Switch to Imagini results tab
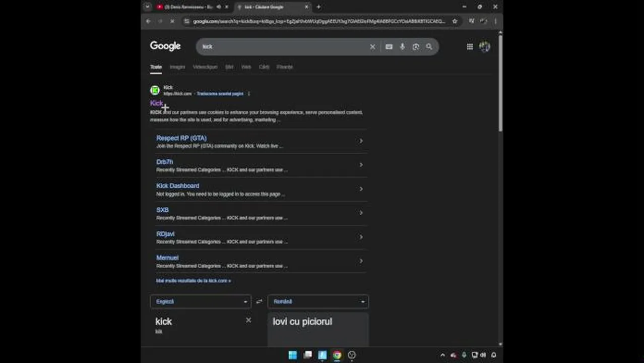644x363 pixels. click(177, 67)
